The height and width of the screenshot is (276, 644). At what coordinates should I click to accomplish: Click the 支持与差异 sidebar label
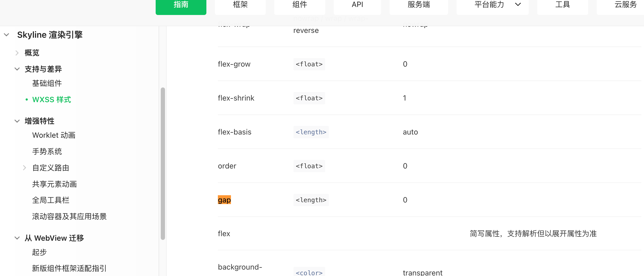[x=43, y=69]
